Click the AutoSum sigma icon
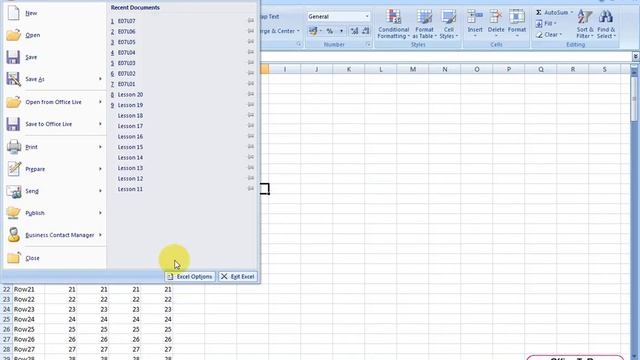This screenshot has height=360, width=640. tap(539, 13)
